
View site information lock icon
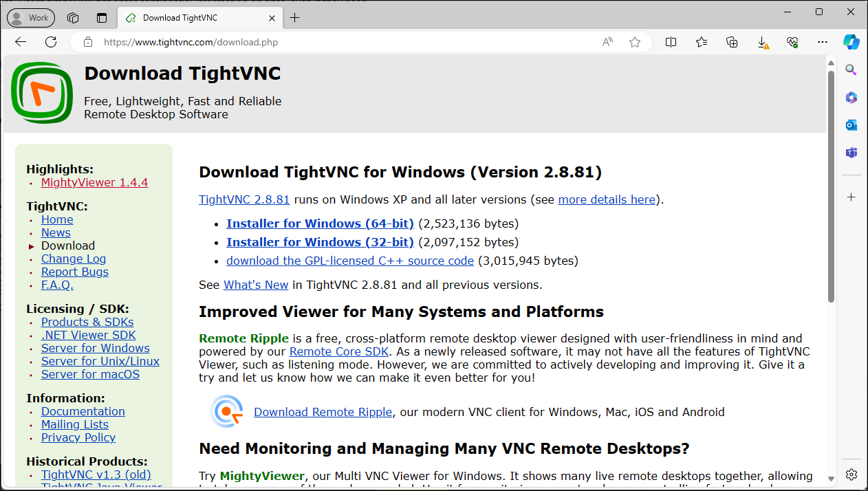tap(88, 42)
